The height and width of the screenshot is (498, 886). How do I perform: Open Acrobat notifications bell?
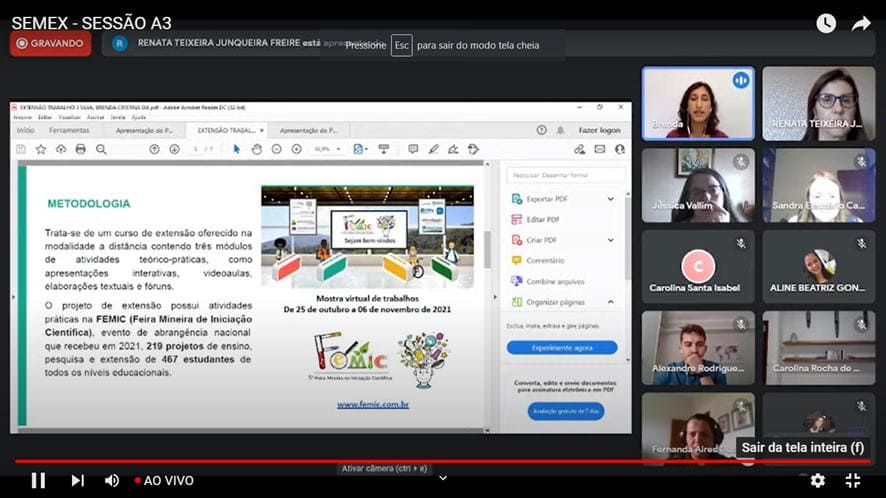tap(561, 130)
